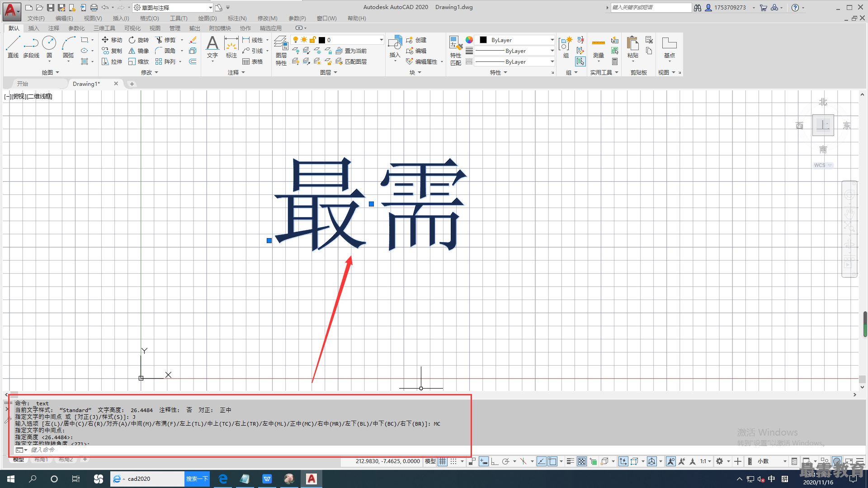
Task: Click the 模型 button in status bar
Action: tap(430, 461)
